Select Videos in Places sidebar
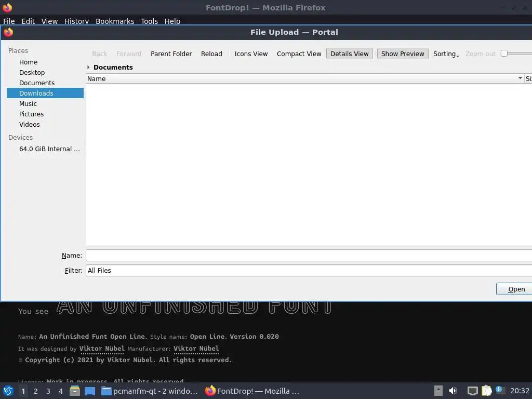This screenshot has height=399, width=532. [30, 124]
